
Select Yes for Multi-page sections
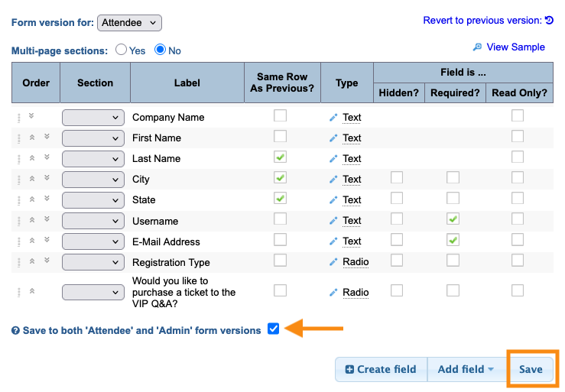[x=122, y=50]
